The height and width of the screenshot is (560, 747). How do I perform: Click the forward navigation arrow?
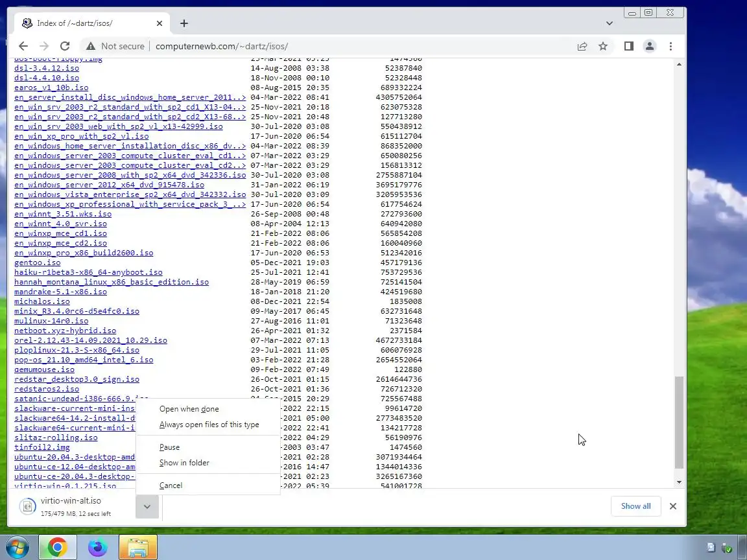click(x=44, y=46)
